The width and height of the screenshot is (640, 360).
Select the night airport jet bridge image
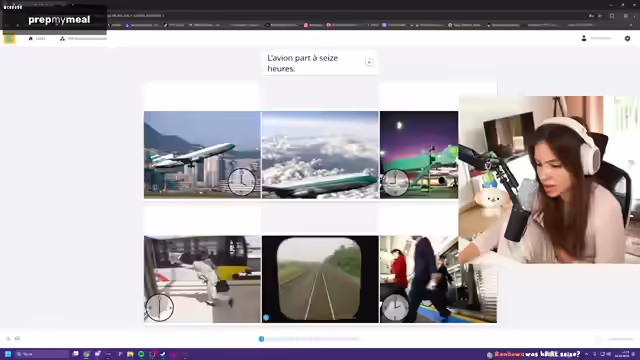pyautogui.click(x=419, y=155)
